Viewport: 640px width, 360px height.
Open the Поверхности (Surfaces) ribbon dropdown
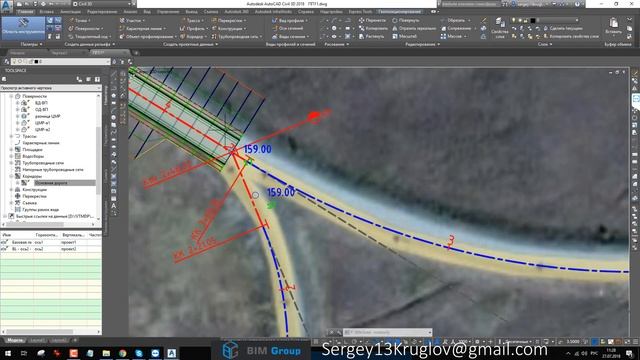(x=85, y=28)
